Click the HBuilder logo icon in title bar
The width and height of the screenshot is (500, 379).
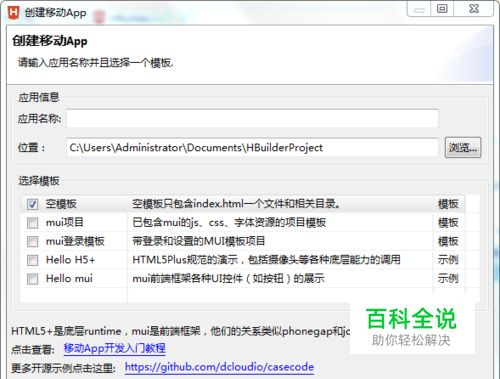14,12
